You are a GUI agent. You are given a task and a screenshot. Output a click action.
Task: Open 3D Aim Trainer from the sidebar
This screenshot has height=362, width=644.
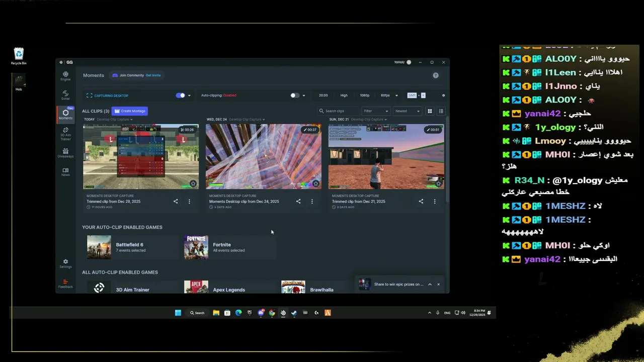click(x=65, y=134)
